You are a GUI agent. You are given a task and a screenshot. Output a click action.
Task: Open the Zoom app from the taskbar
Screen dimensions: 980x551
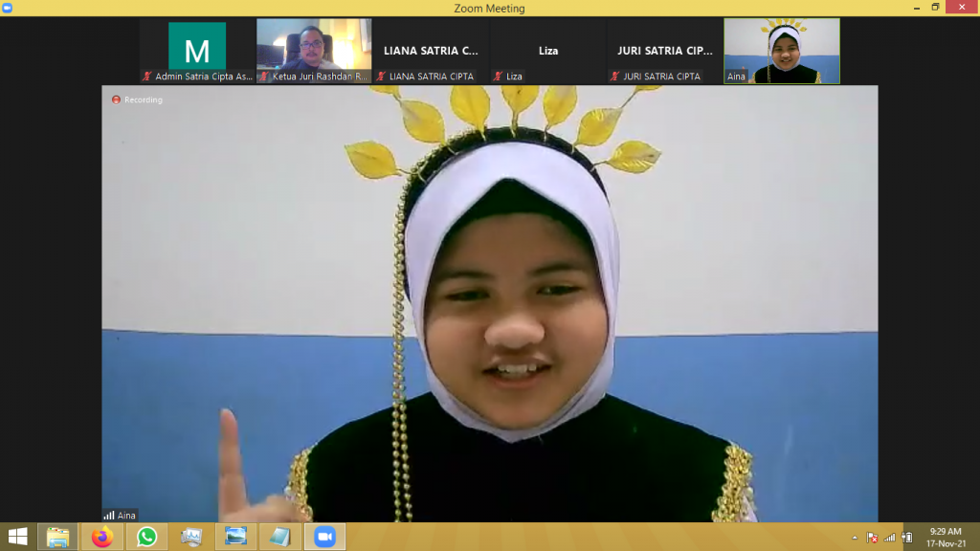tap(323, 537)
